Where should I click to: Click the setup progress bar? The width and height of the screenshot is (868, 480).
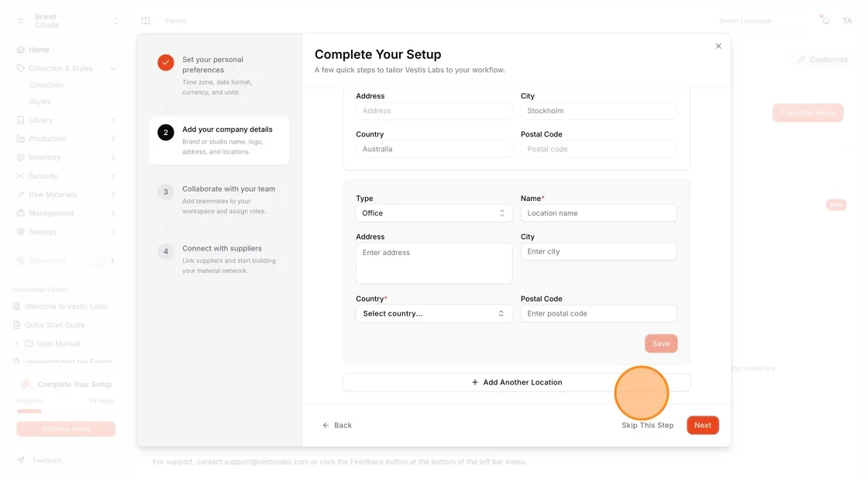coord(66,411)
